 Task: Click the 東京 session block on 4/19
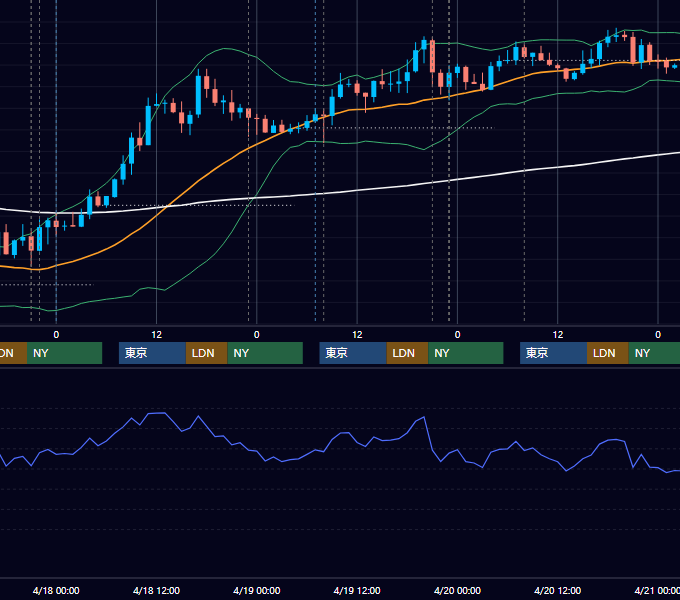[353, 353]
